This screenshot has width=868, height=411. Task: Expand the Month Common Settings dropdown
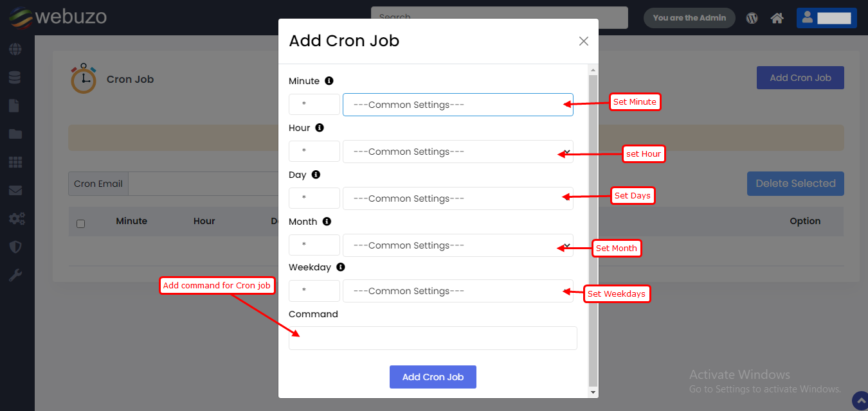tap(457, 245)
